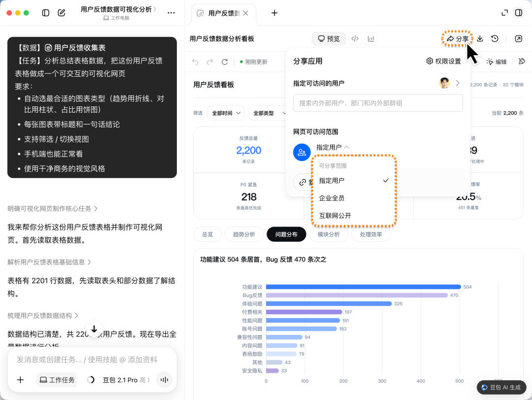Expand 解析用户反馈表格基础信息 step
Viewport: 532px width, 400px height.
(50, 262)
